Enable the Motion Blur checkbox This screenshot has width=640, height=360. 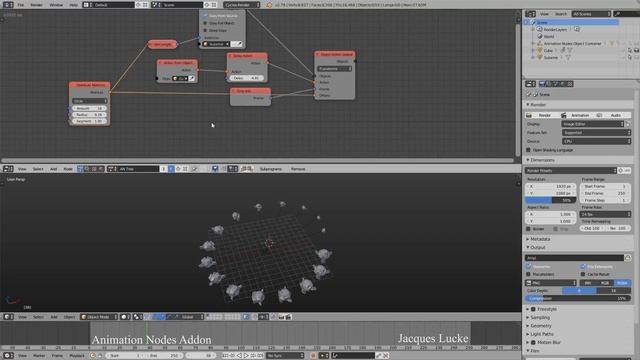(x=533, y=342)
